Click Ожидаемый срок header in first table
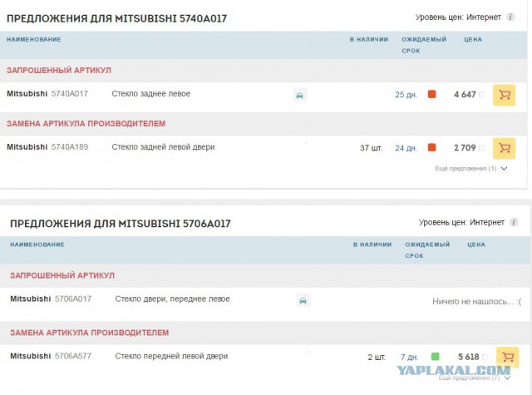 (x=424, y=45)
